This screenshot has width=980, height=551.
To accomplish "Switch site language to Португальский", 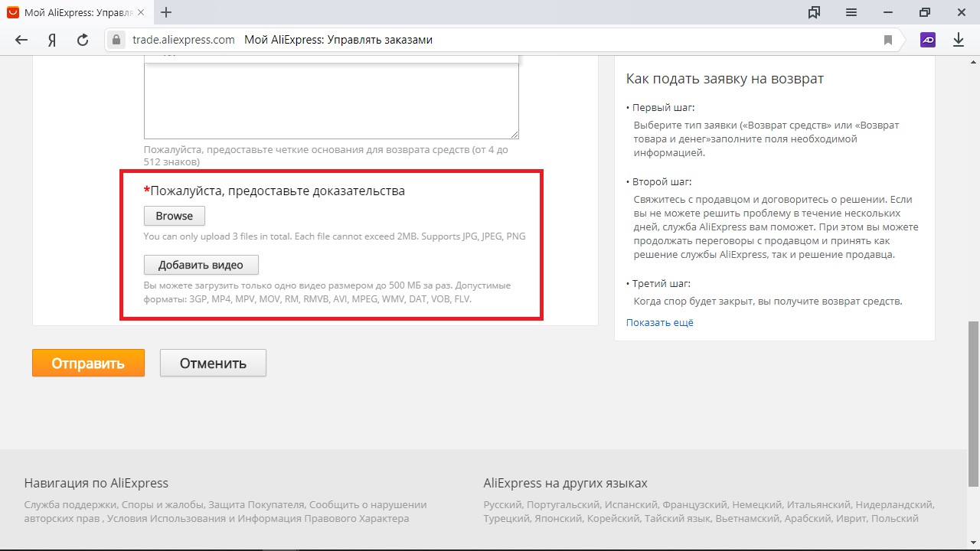I will (x=563, y=505).
